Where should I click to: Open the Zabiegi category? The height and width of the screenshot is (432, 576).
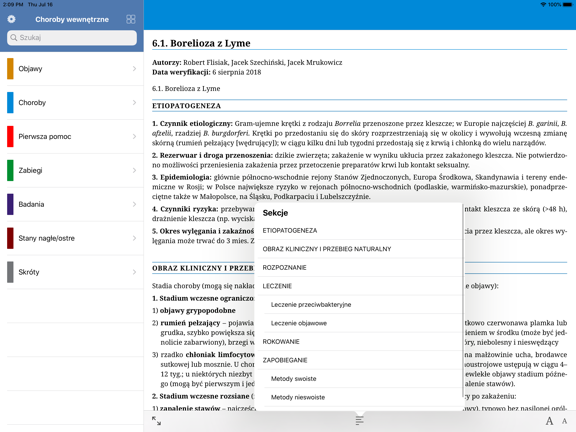(x=72, y=170)
